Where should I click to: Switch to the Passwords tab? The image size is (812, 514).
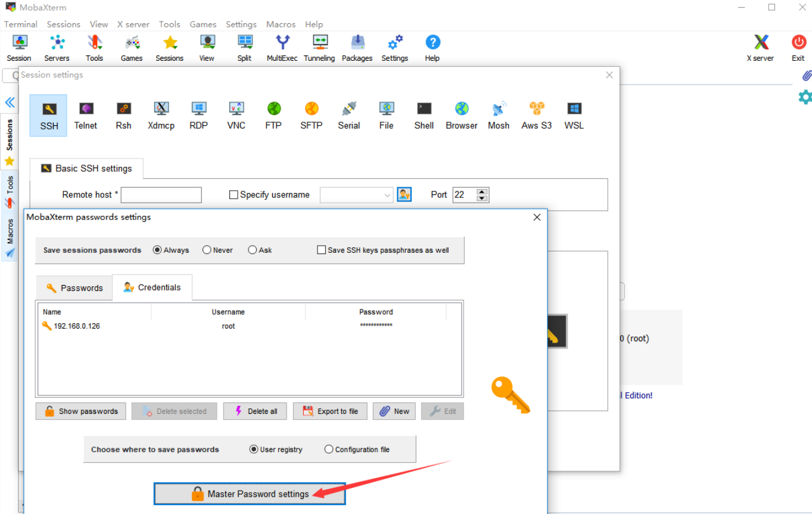tap(74, 288)
